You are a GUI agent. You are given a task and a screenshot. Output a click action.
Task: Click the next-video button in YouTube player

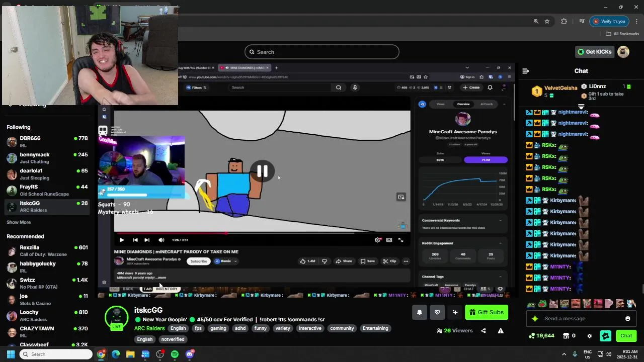click(146, 240)
